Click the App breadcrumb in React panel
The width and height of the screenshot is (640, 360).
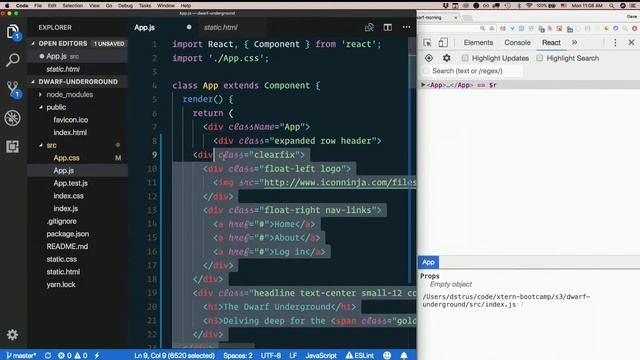[428, 262]
